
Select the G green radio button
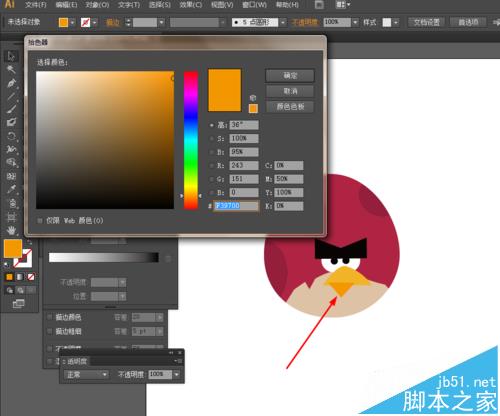(212, 179)
